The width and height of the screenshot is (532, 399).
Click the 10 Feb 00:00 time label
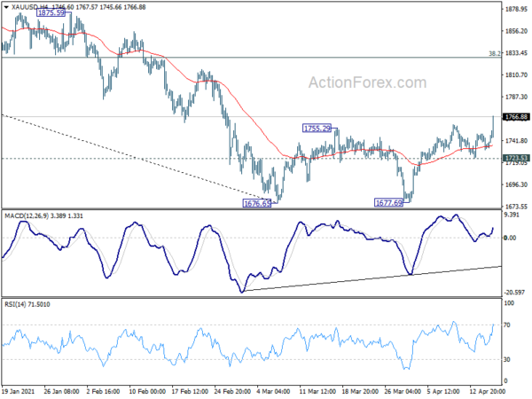point(147,391)
